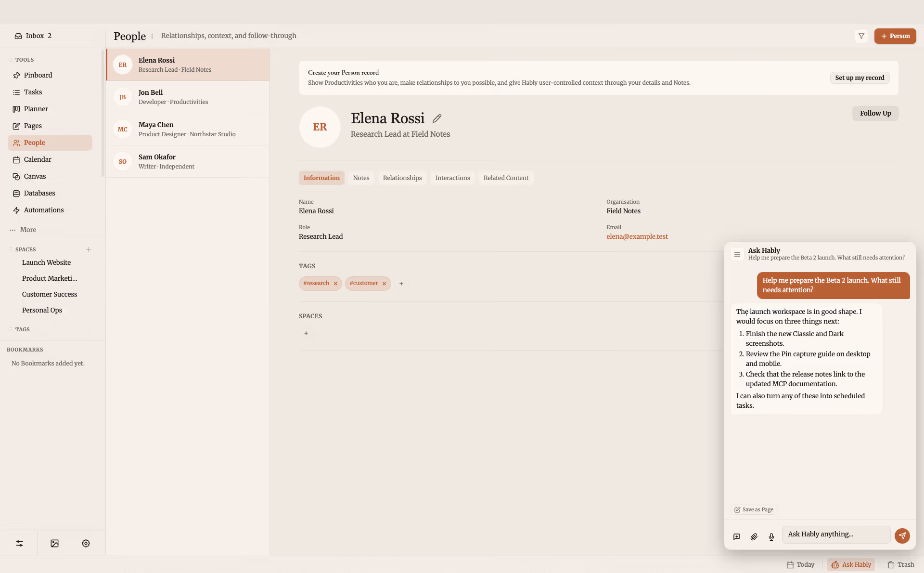Open the Related Content tab
Image resolution: width=924 pixels, height=573 pixels.
506,178
